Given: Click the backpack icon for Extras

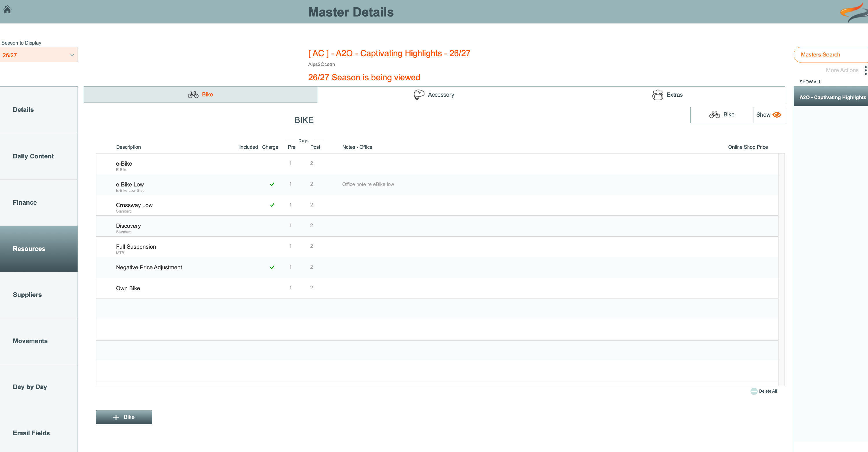Looking at the screenshot, I should 657,95.
